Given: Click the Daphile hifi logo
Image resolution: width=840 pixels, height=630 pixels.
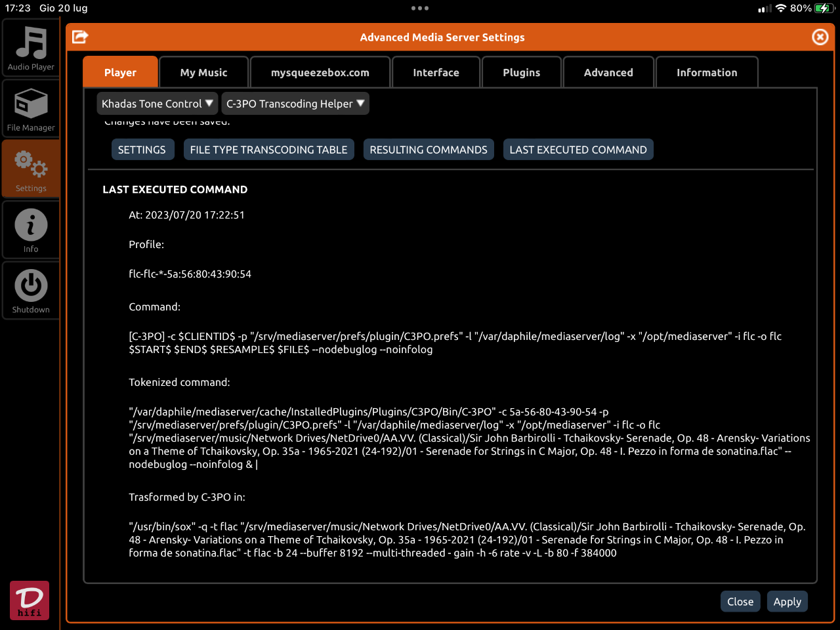Looking at the screenshot, I should (x=30, y=600).
